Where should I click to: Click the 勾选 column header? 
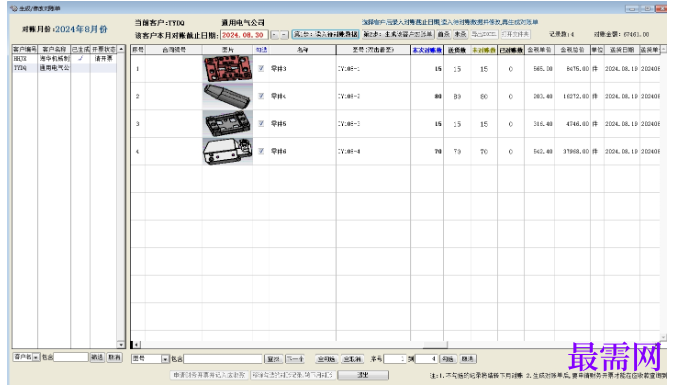coord(261,50)
